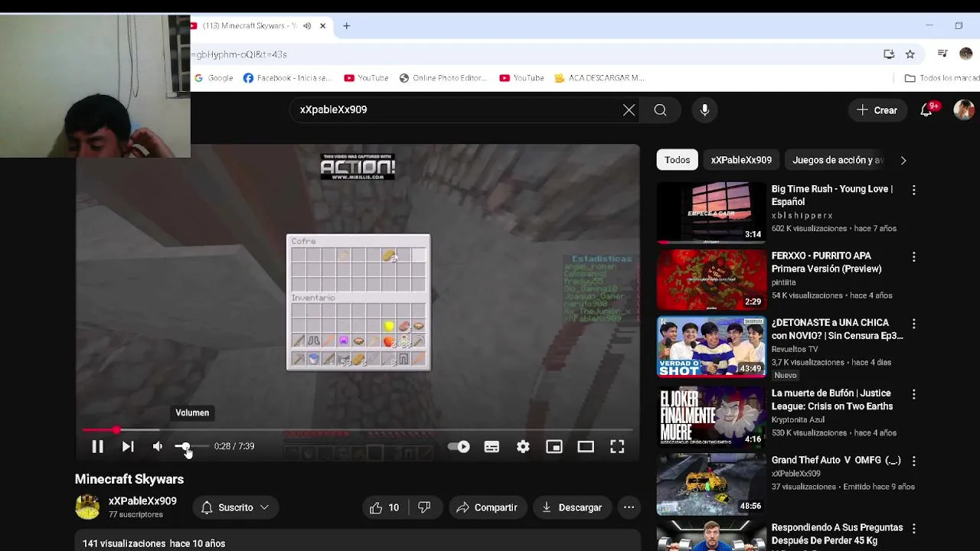Open options for La muerte de Bufón
Screen dimensions: 980x551
913,395
